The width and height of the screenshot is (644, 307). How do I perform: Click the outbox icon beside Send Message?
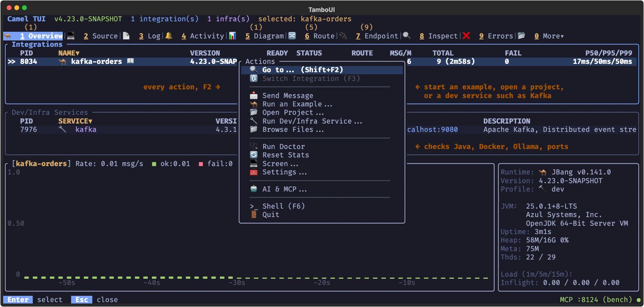tap(254, 95)
